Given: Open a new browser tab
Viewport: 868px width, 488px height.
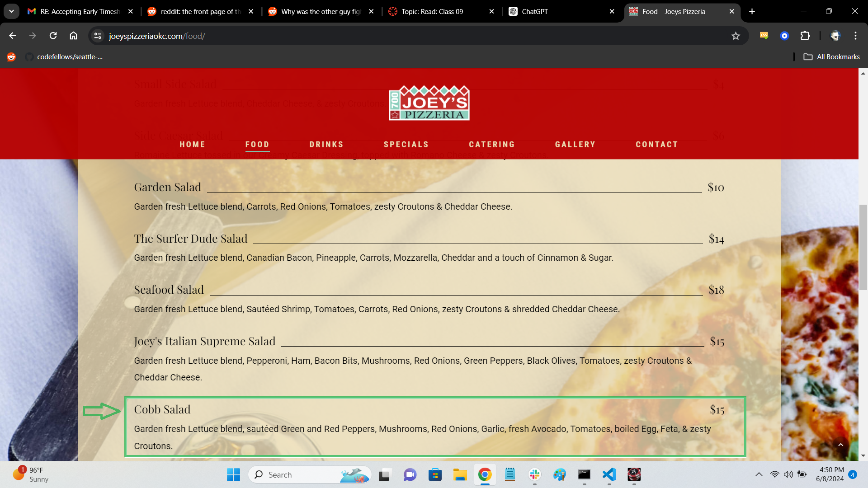Looking at the screenshot, I should (752, 11).
